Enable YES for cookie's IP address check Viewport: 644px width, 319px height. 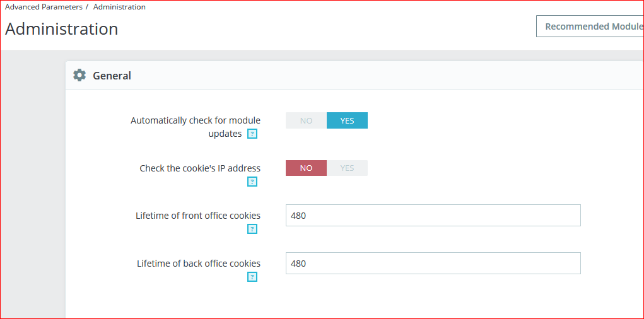click(x=347, y=168)
